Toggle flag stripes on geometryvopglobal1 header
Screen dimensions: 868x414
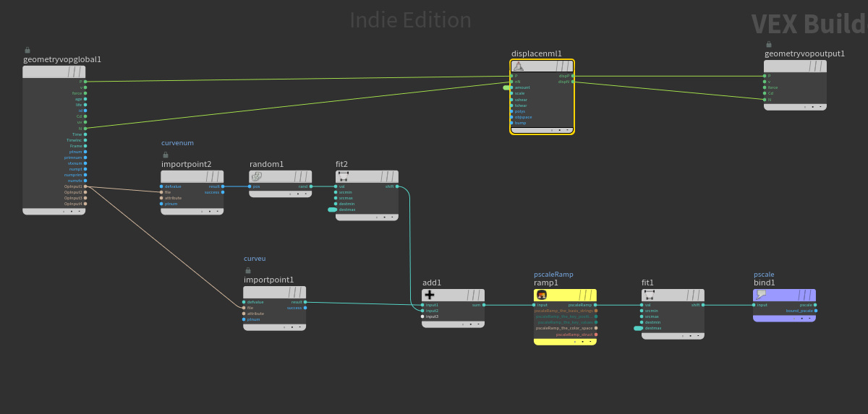[75, 72]
